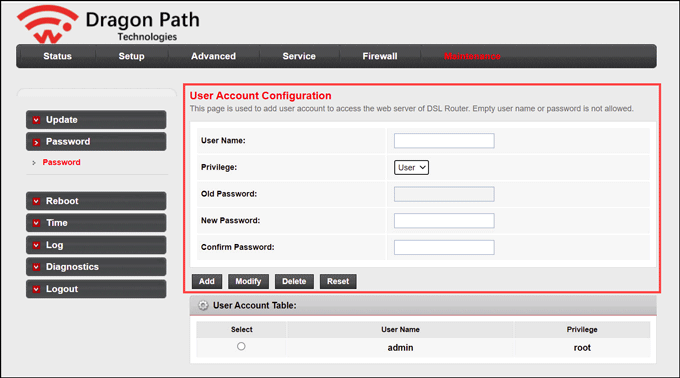
Task: Focus the New Password input field
Action: click(444, 221)
